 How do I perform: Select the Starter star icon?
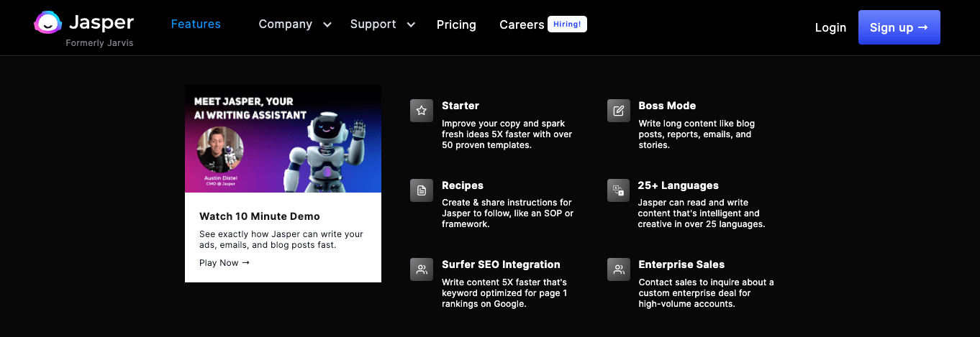click(422, 111)
